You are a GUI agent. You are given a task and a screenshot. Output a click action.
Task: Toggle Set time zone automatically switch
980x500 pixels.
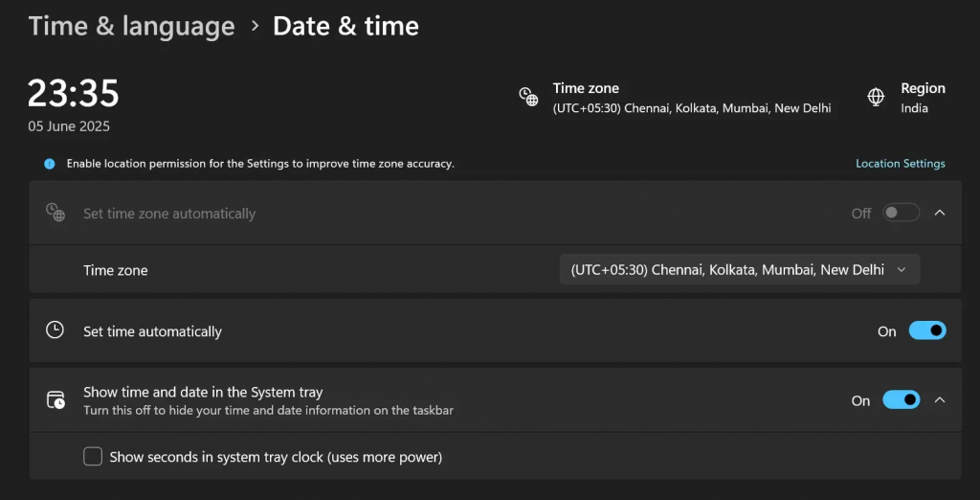click(901, 213)
